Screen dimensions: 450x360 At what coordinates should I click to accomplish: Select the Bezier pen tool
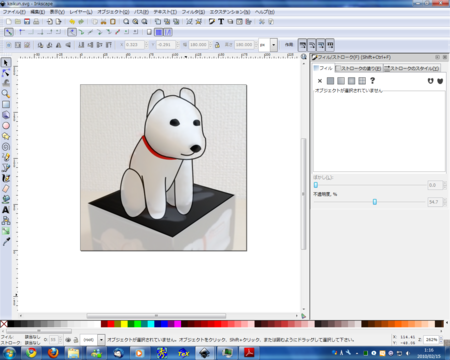pyautogui.click(x=6, y=168)
